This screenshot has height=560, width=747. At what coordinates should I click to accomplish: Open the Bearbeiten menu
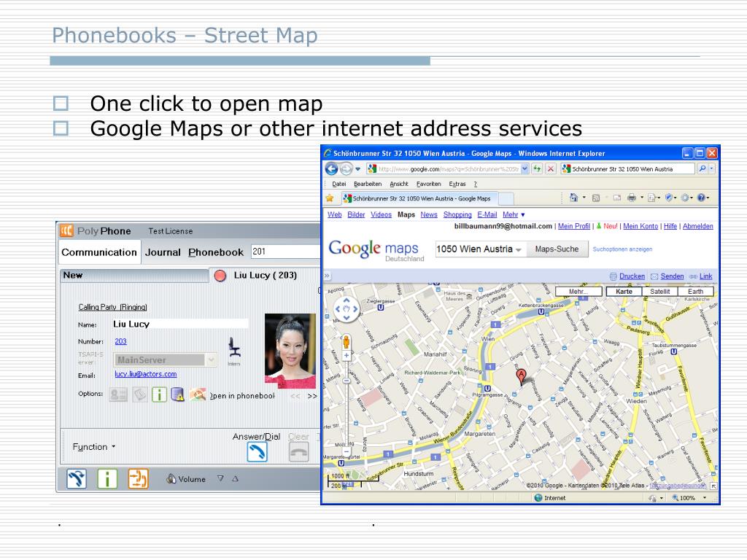pyautogui.click(x=368, y=184)
